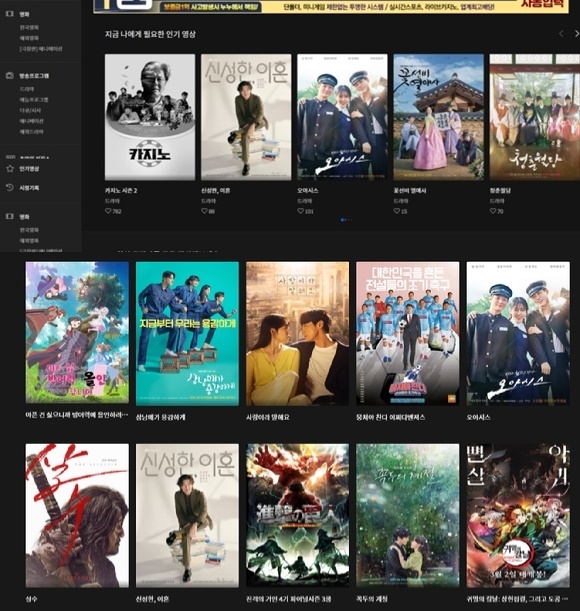This screenshot has height=611, width=580.
Task: Open the 꽃선비 열애사 poster
Action: 439,117
